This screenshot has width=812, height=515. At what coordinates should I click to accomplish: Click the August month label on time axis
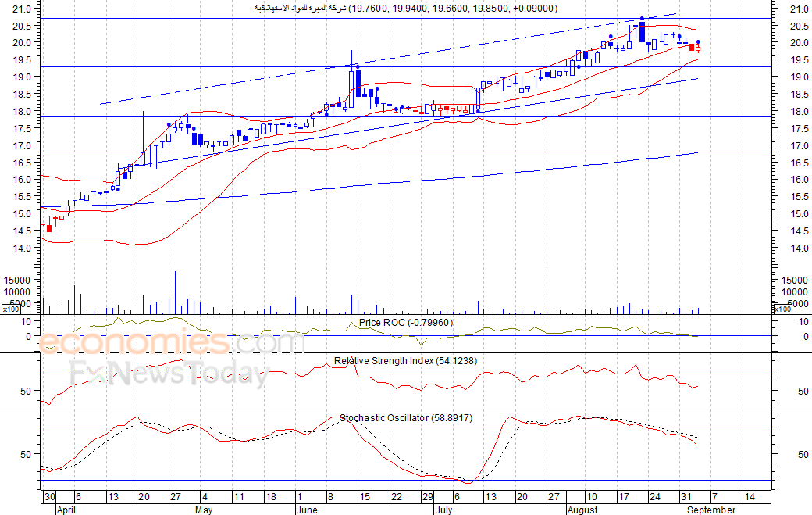tap(582, 510)
